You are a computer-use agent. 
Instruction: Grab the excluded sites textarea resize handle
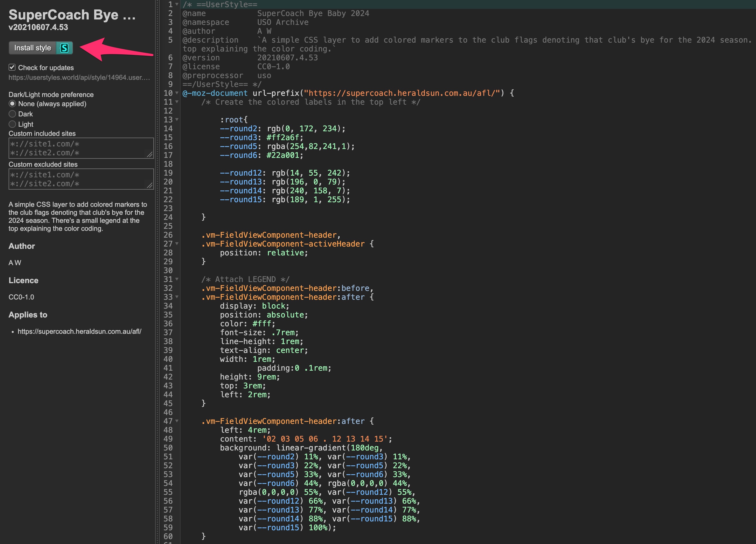coord(150,186)
